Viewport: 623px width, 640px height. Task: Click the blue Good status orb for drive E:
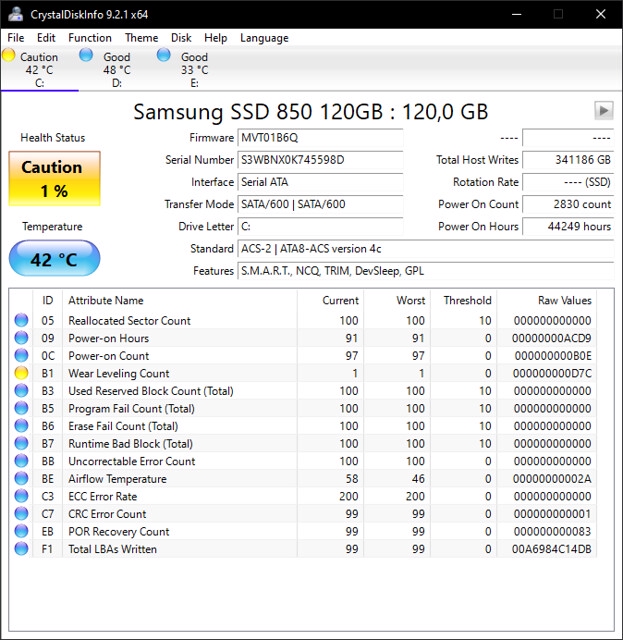pos(164,55)
